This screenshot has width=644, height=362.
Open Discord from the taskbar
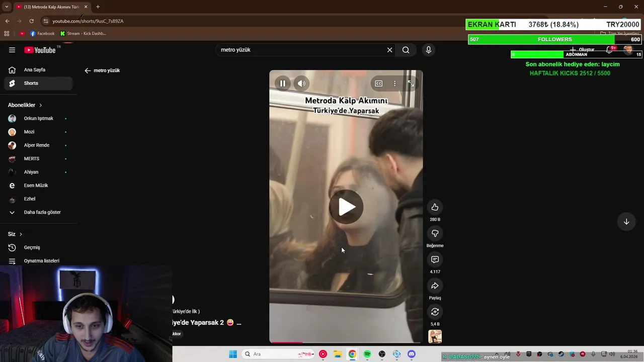click(x=412, y=354)
